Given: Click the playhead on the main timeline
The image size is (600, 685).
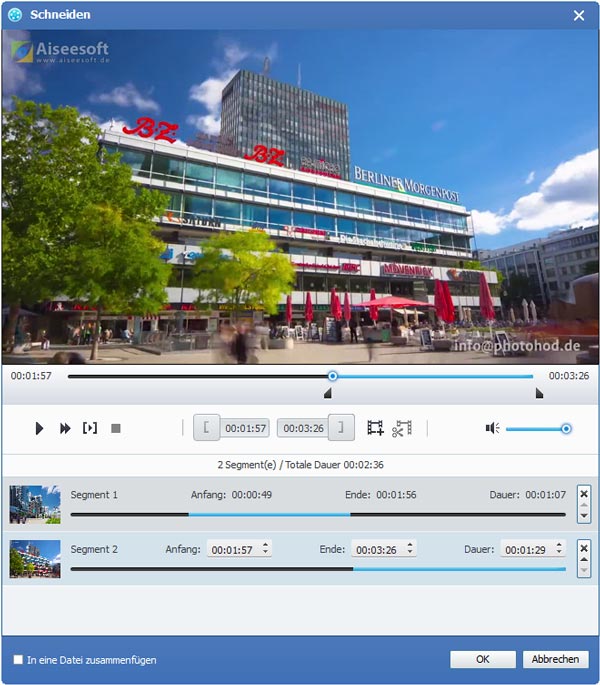Looking at the screenshot, I should pyautogui.click(x=333, y=376).
